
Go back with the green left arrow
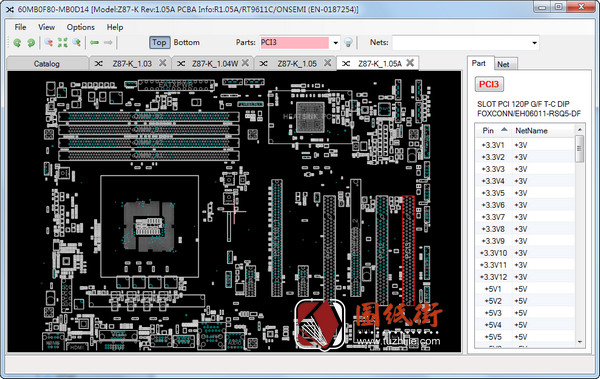[94, 42]
